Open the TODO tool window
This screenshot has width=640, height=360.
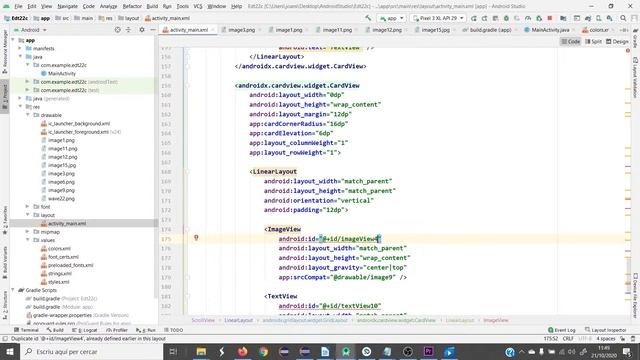[x=173, y=330]
